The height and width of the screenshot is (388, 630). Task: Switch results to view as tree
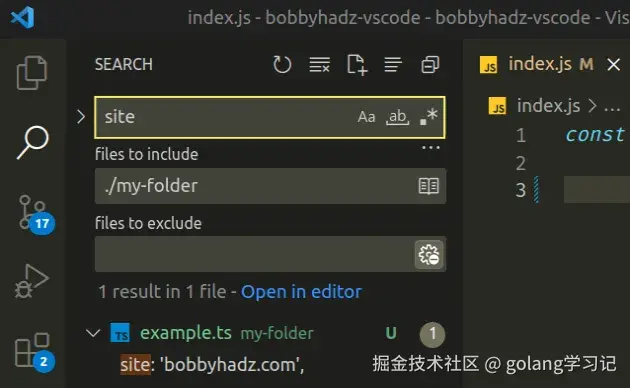(x=393, y=64)
